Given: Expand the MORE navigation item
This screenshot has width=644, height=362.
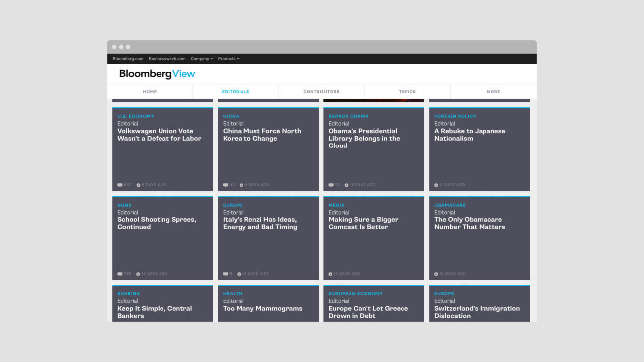Looking at the screenshot, I should (493, 91).
